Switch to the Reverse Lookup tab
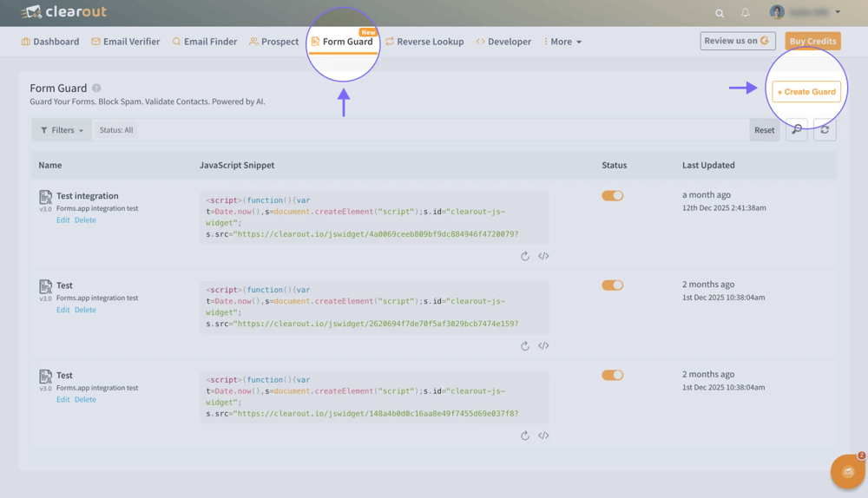Screen dimensions: 868x498 click(424, 42)
